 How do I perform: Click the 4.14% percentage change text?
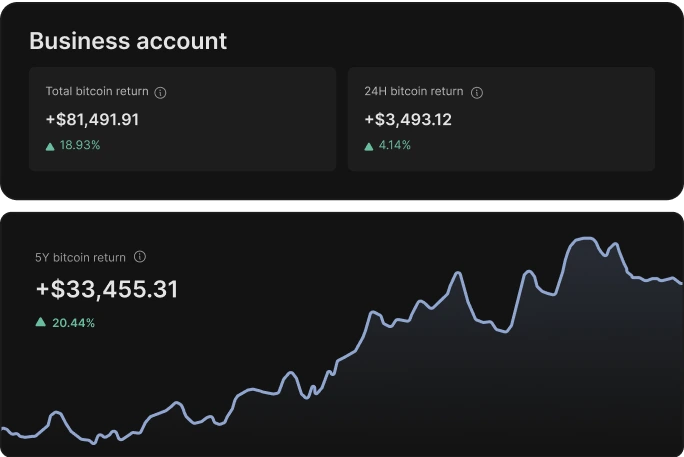394,145
